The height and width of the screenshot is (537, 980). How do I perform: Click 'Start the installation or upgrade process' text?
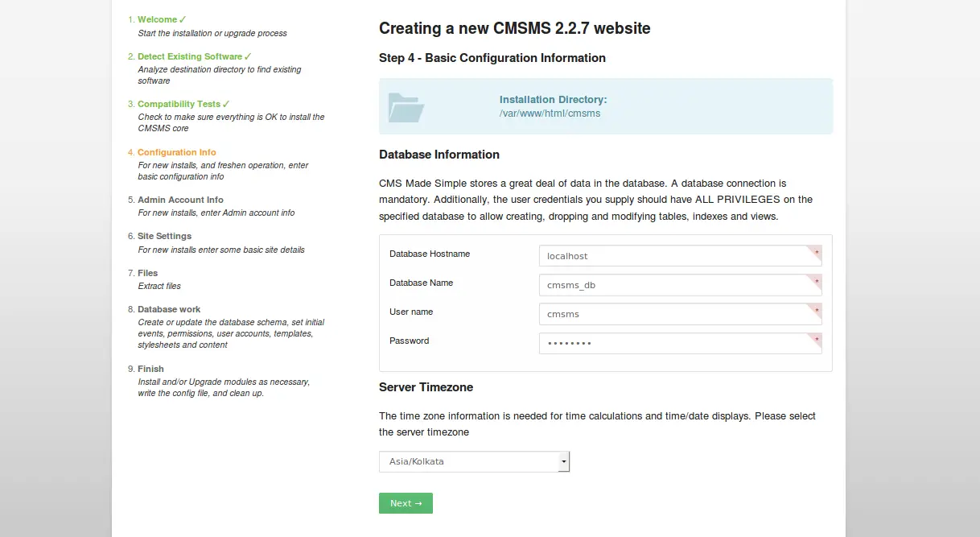click(212, 33)
